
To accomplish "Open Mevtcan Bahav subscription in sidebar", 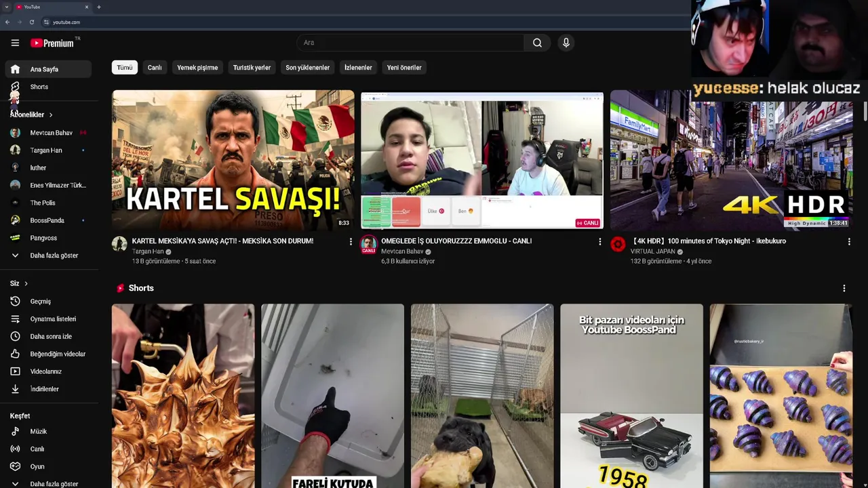I will click(x=47, y=133).
